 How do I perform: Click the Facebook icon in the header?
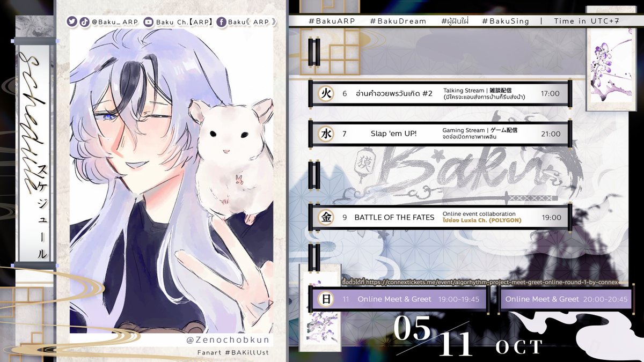221,22
